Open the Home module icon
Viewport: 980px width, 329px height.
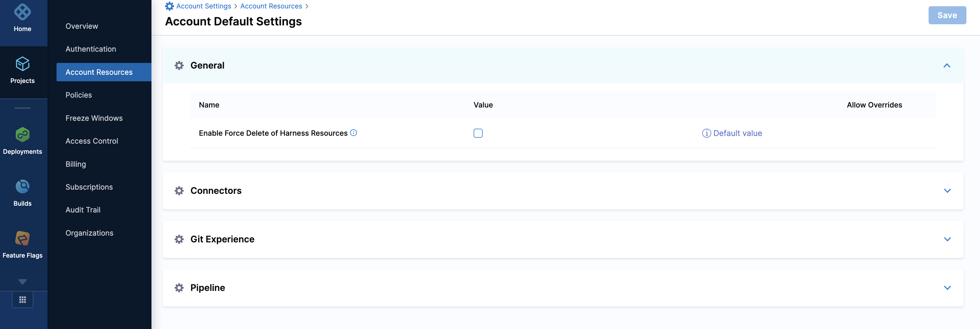22,12
